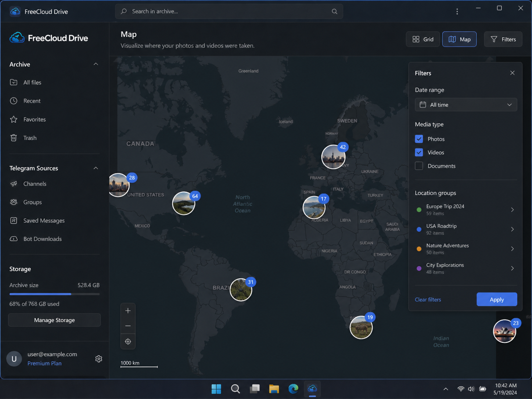Open Windows taskbar search
Image resolution: width=532 pixels, height=399 pixels.
click(x=236, y=389)
